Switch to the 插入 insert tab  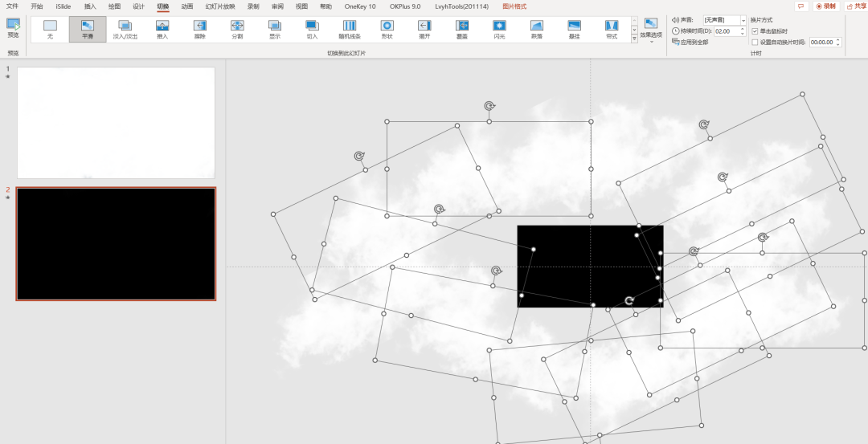coord(90,6)
